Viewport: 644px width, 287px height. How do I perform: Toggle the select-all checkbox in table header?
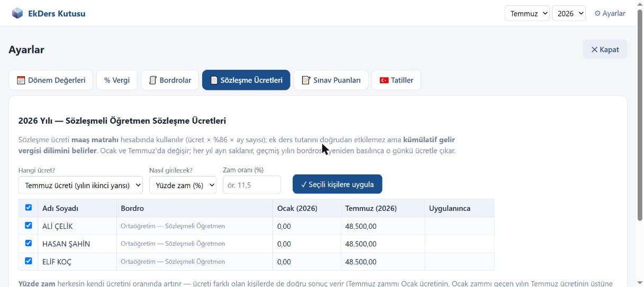[29, 208]
